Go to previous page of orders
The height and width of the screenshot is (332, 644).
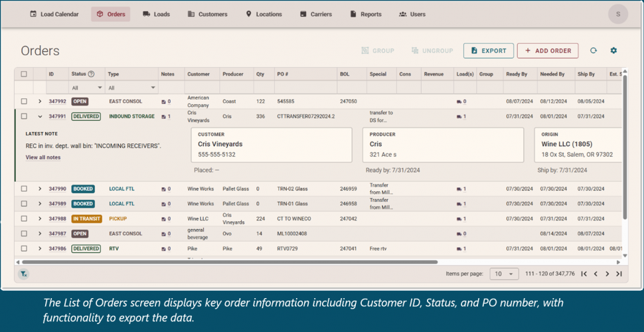[x=596, y=274]
